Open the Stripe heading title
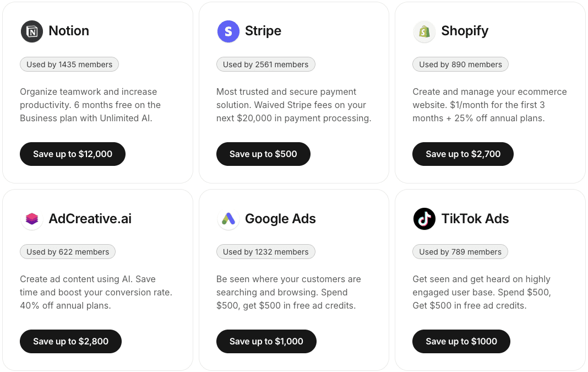 coord(263,31)
